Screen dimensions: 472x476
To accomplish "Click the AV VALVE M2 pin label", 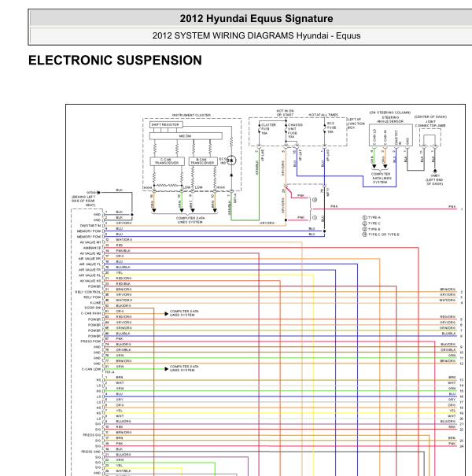I will coord(90,253).
